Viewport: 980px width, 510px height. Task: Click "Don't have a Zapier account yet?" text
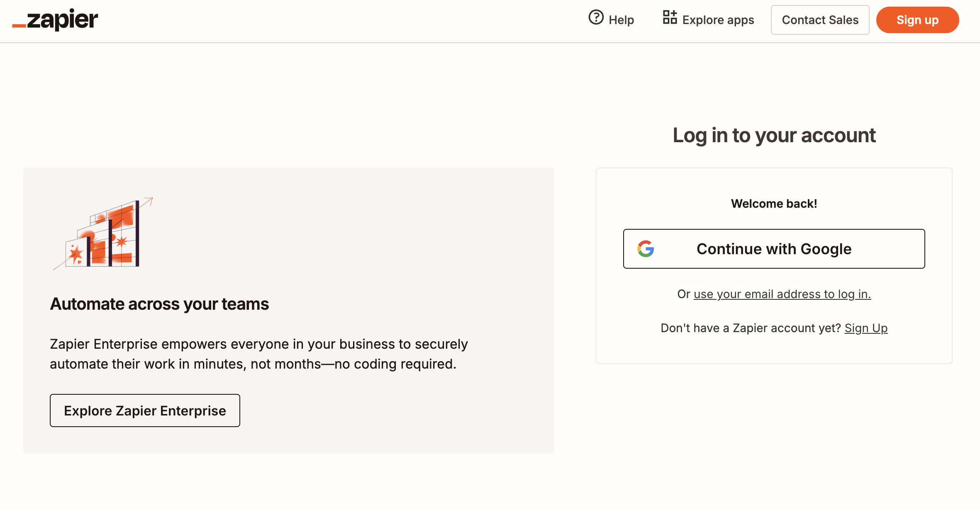click(751, 328)
